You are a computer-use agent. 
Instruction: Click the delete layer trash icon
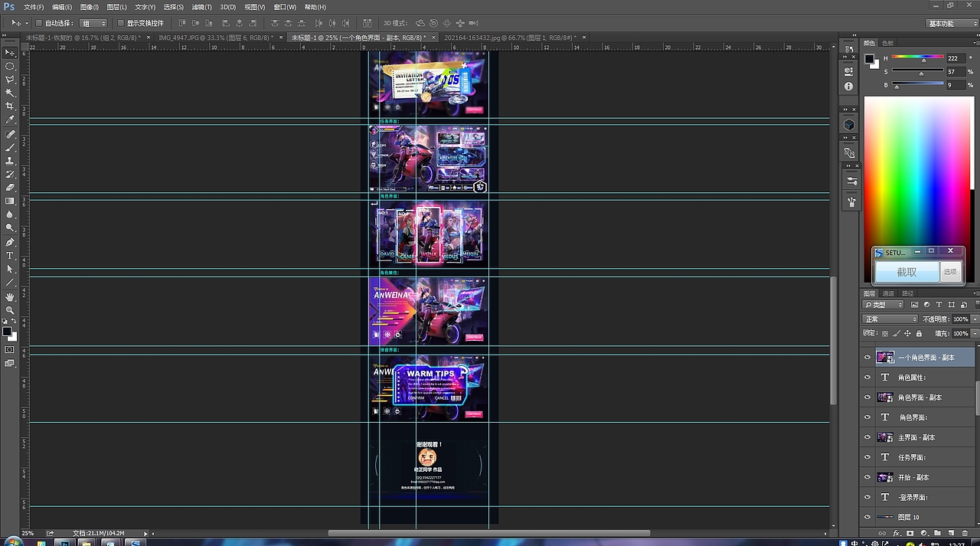tap(963, 533)
